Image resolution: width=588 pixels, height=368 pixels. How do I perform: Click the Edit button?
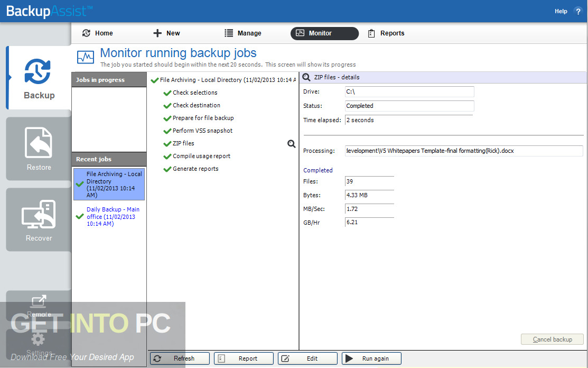click(x=307, y=358)
